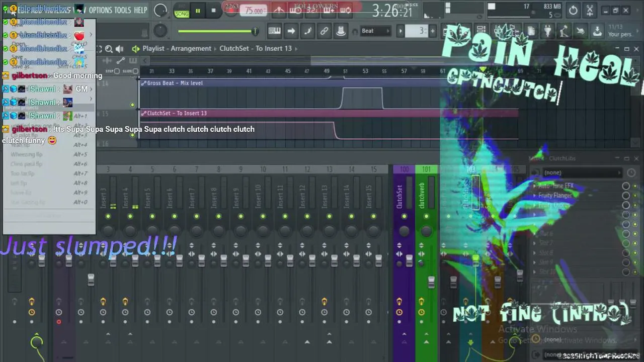Mute Insert 13 via its green LED
Image resolution: width=644 pixels, height=362 pixels.
pos(330,216)
